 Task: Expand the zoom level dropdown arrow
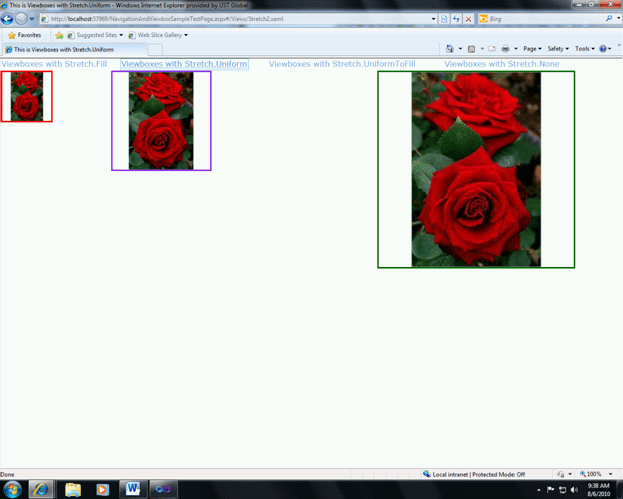point(611,474)
